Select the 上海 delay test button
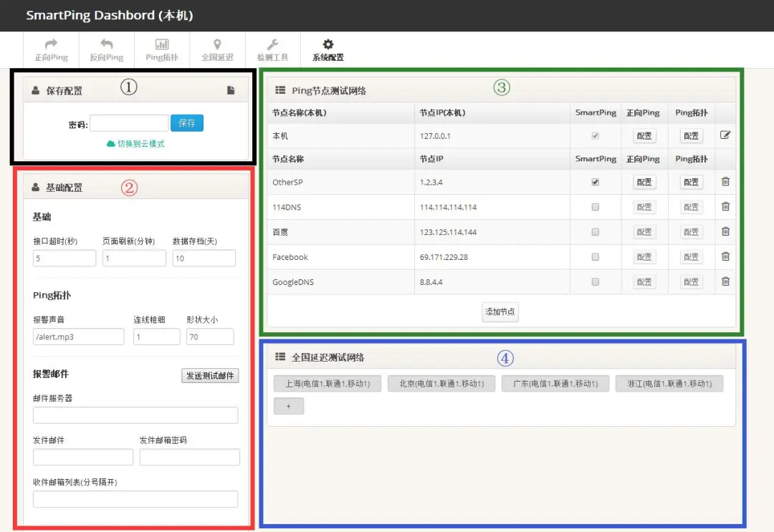 click(x=328, y=384)
